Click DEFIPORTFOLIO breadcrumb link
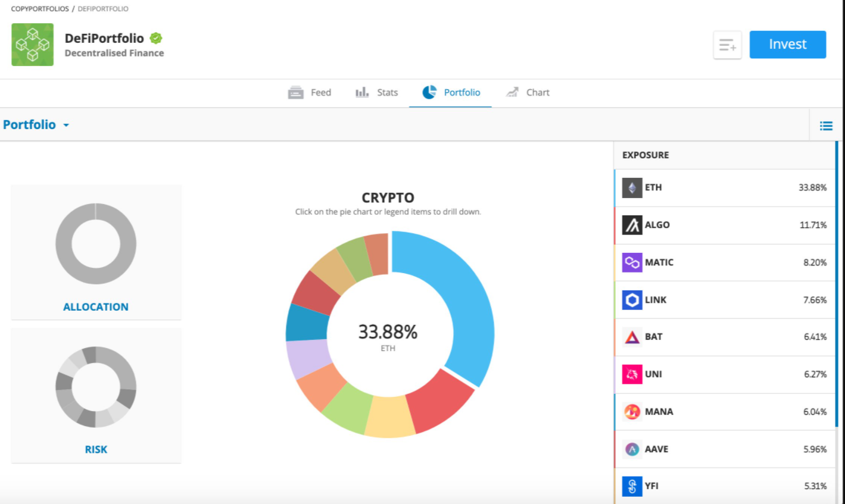The image size is (845, 504). click(x=103, y=9)
